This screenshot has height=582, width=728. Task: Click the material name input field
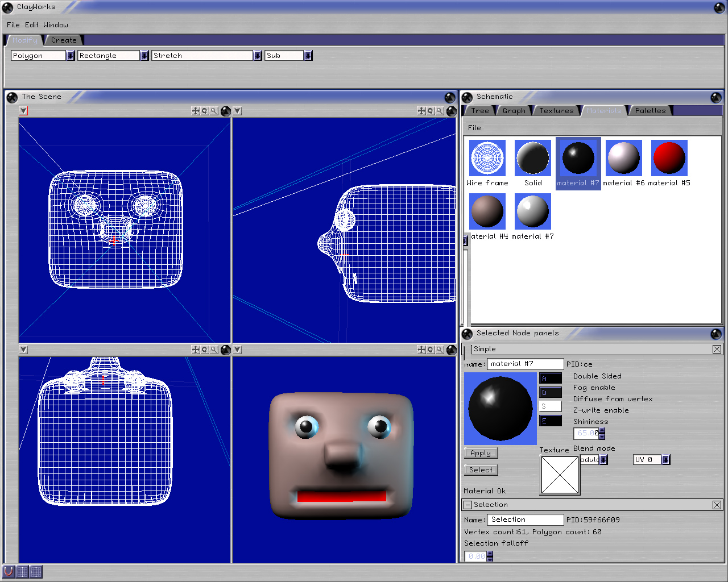point(525,364)
